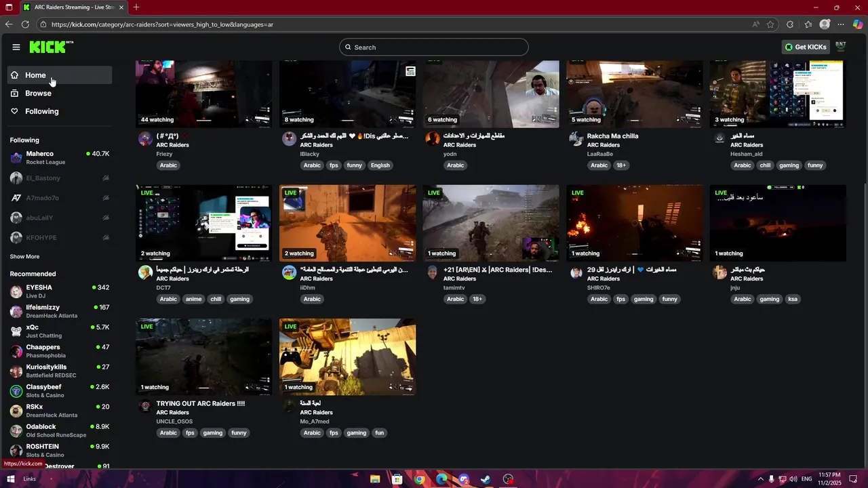Click the Windows Start button
868x488 pixels.
(10, 479)
